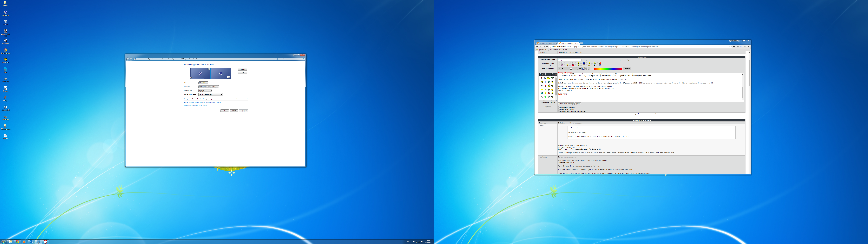Insert fixed-width 'Fixe' tag in reply
Screen dimensions: 868x244
(x=574, y=69)
